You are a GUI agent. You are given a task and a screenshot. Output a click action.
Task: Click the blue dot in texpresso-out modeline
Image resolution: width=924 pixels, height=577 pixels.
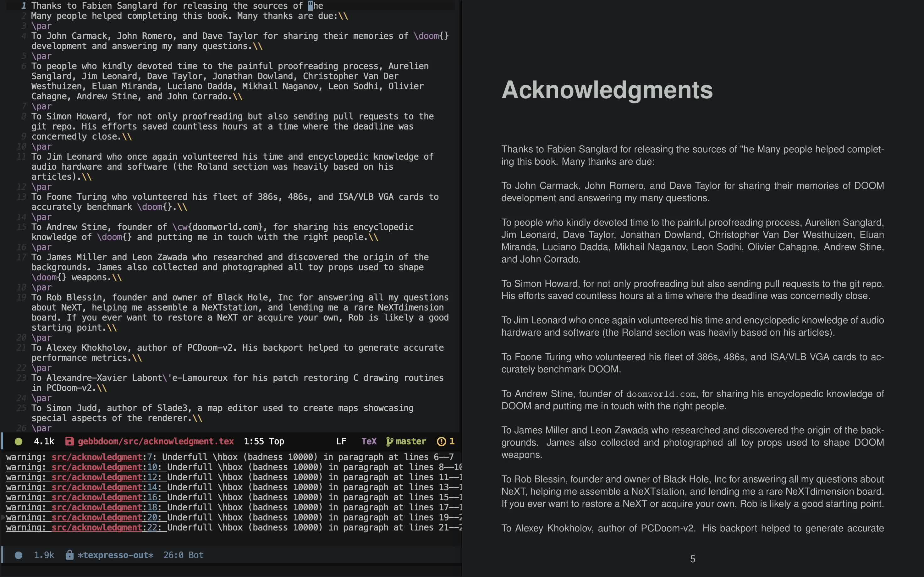[x=18, y=555]
